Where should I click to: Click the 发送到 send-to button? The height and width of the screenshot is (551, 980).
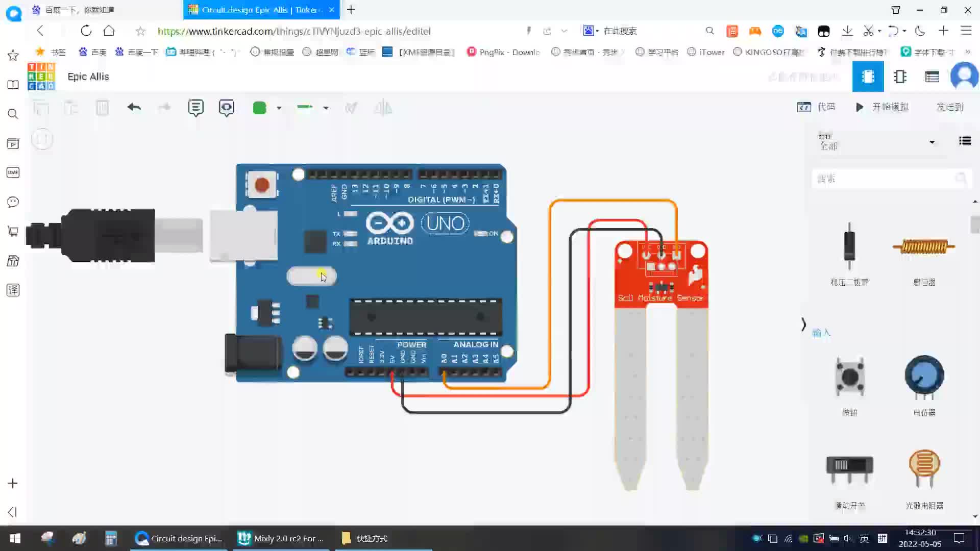coord(950,107)
